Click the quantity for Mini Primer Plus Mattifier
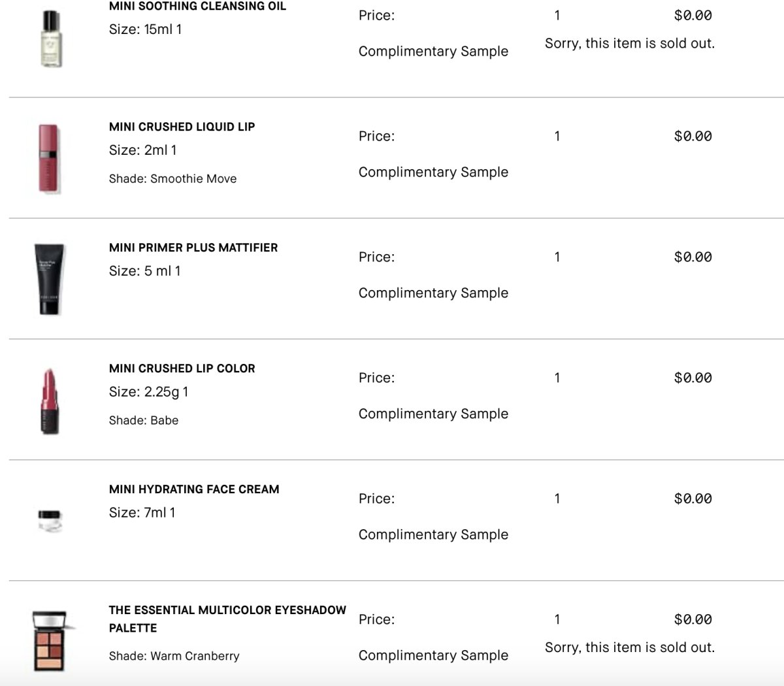This screenshot has width=784, height=686. coord(557,257)
